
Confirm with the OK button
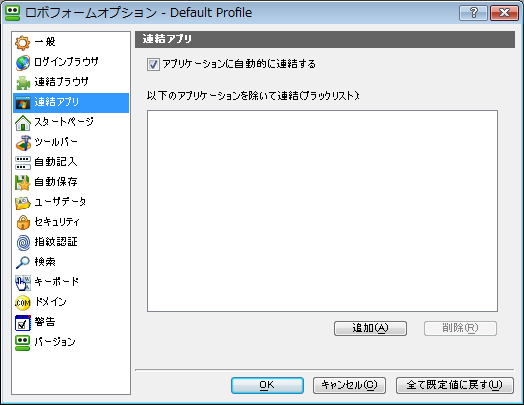coord(267,386)
